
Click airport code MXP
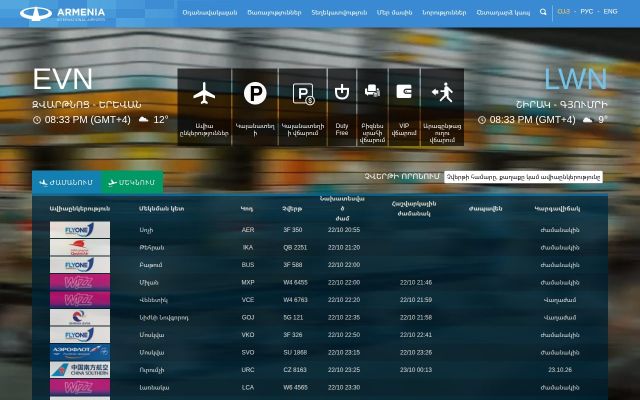tap(248, 282)
